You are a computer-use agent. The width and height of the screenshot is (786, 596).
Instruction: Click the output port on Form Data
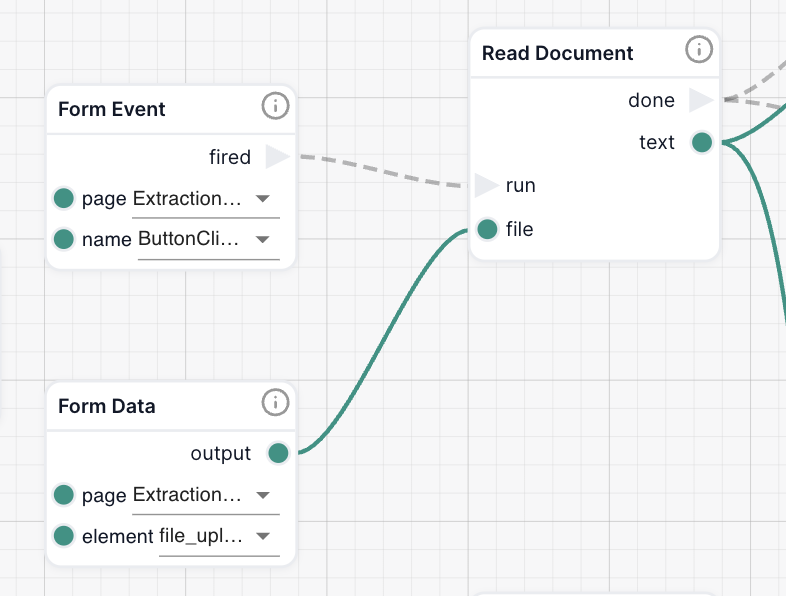pyautogui.click(x=278, y=453)
